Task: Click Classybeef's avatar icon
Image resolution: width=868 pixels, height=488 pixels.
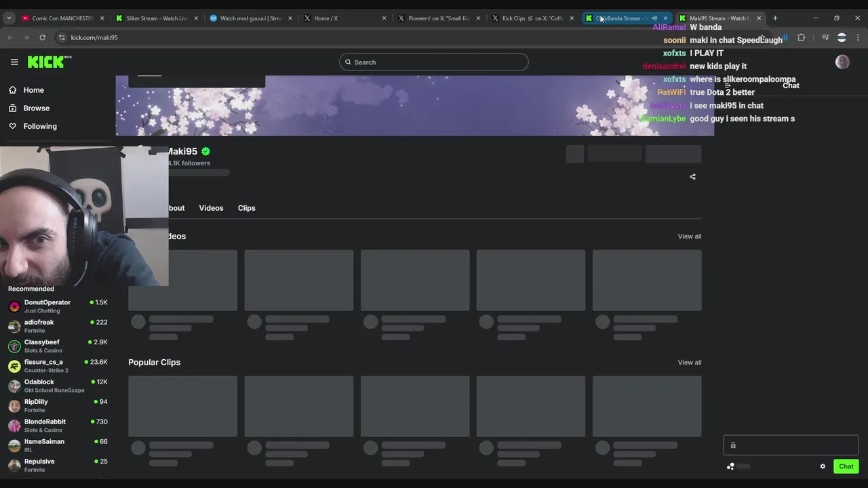Action: click(14, 346)
